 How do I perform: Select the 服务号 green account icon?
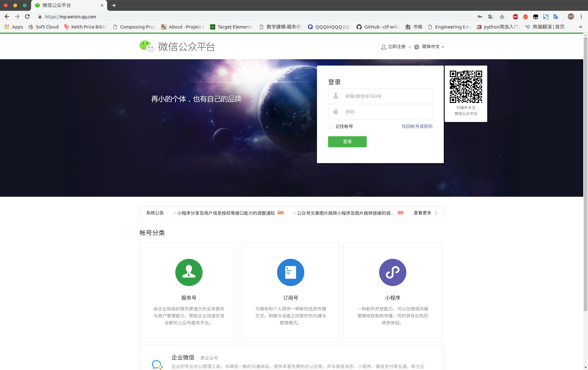(x=189, y=272)
